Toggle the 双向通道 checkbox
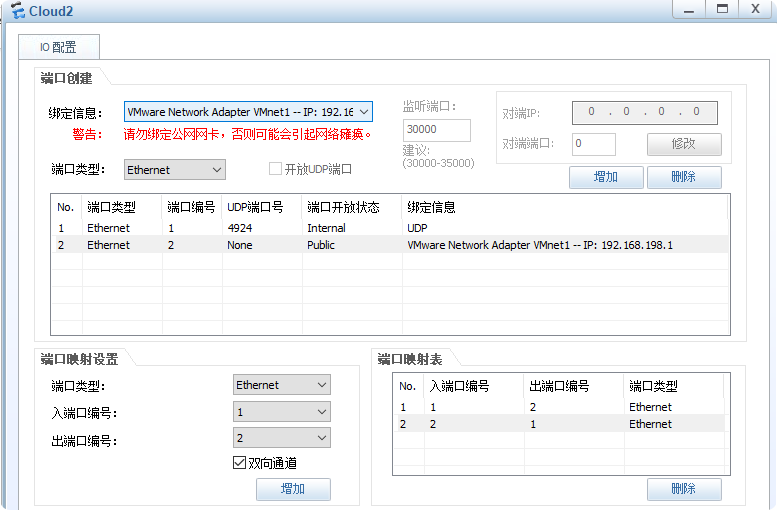777x510 pixels. pos(239,463)
